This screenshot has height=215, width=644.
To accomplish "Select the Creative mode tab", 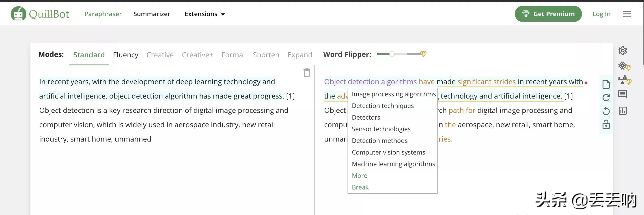I will [160, 55].
